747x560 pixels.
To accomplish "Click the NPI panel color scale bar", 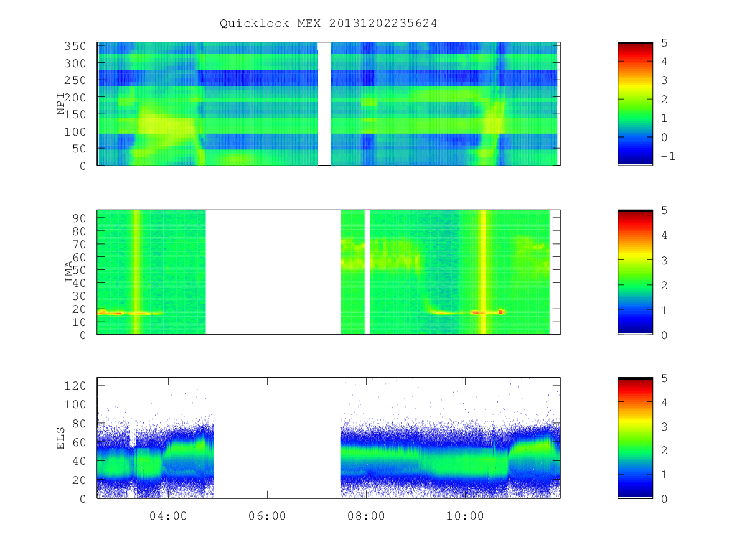I will (x=635, y=104).
